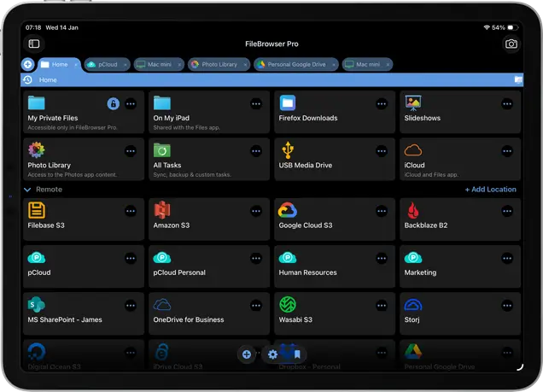
Task: Open history icon beside Home path
Action: [x=27, y=80]
